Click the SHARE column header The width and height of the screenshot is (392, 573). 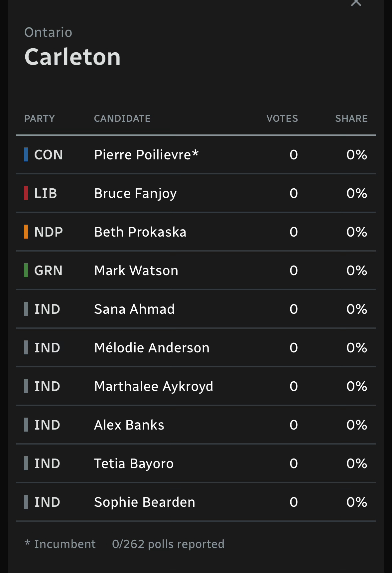tap(351, 118)
